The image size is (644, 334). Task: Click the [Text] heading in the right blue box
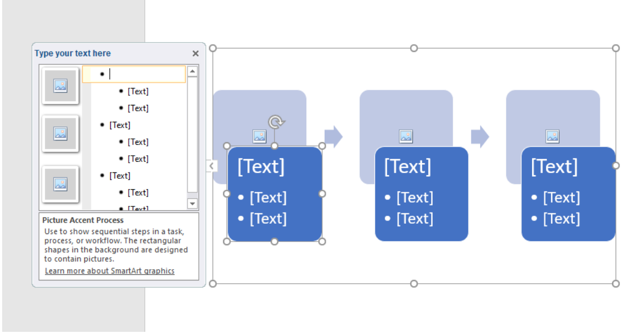(x=554, y=167)
